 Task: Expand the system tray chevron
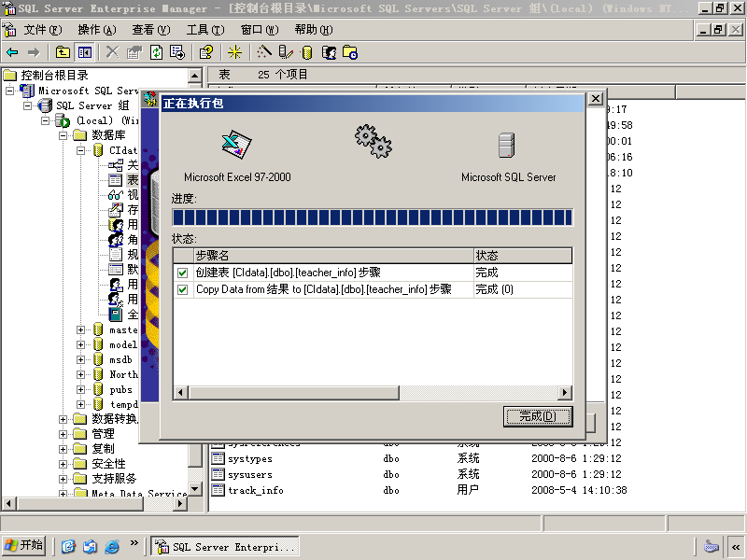pos(736,547)
